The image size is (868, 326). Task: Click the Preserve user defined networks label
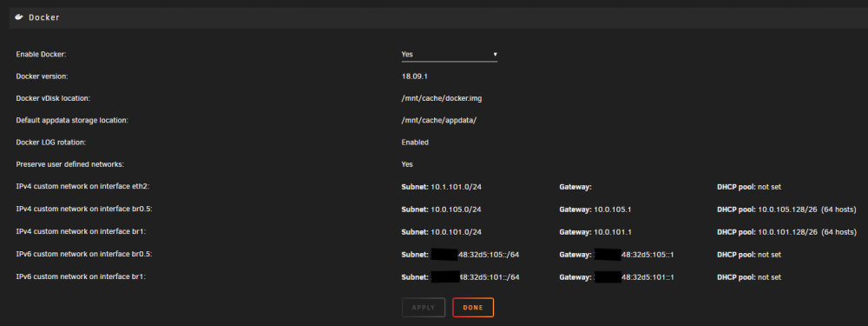pyautogui.click(x=69, y=164)
